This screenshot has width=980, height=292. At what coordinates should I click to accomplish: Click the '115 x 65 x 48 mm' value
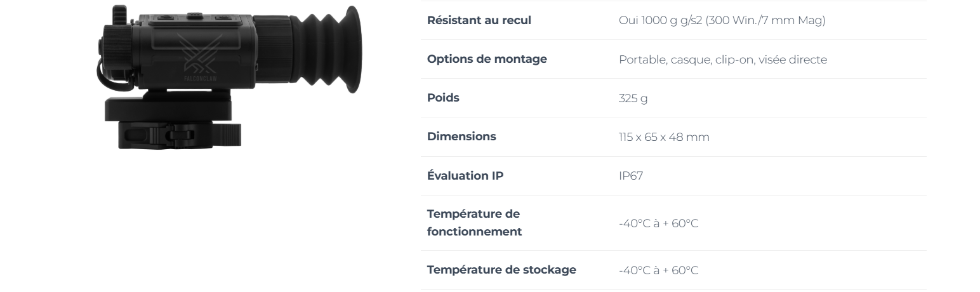pos(664,137)
